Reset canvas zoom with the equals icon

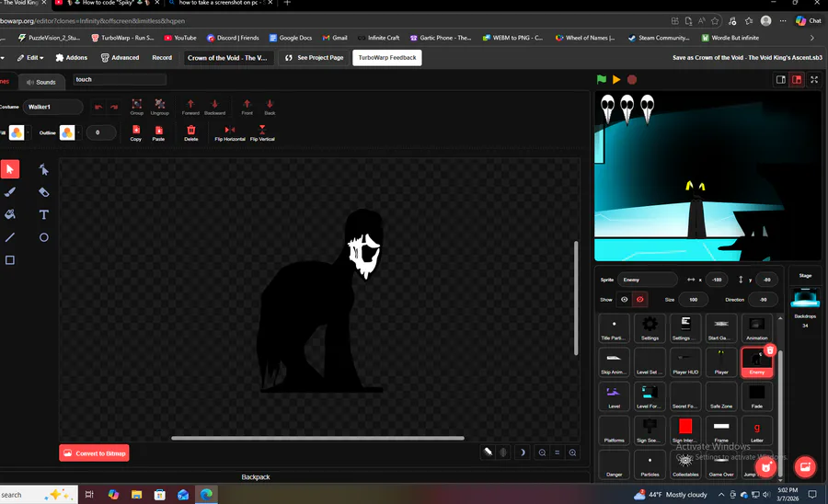(x=558, y=452)
